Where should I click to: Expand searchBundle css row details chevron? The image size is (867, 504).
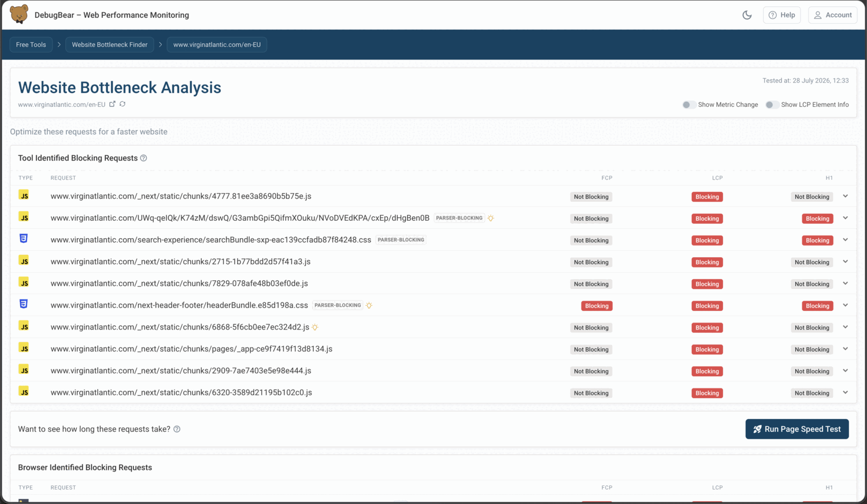(x=845, y=240)
